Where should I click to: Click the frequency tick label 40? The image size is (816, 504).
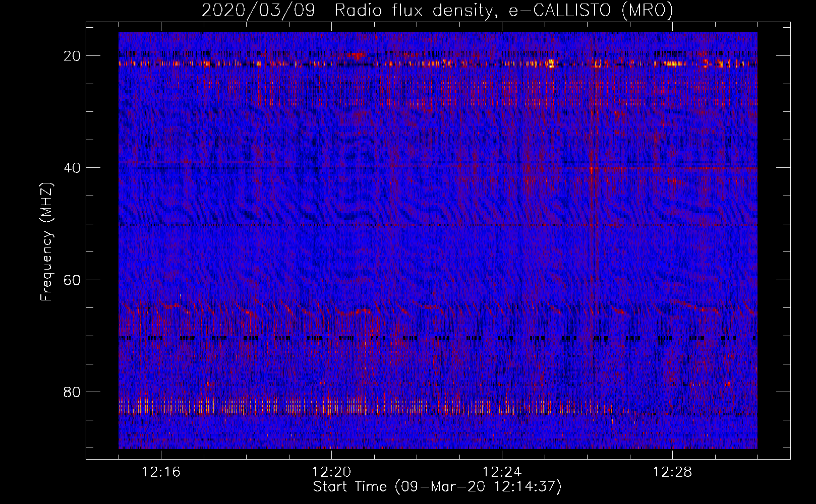click(x=73, y=168)
